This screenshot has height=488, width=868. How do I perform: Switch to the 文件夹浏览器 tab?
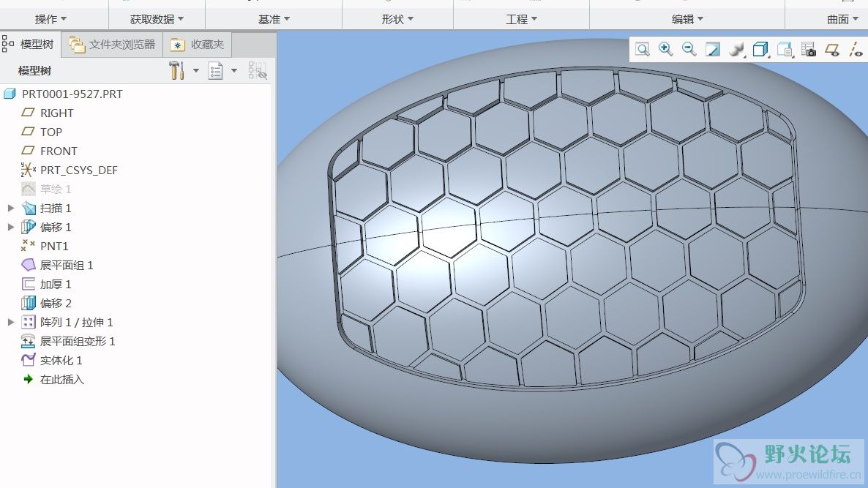[x=112, y=44]
